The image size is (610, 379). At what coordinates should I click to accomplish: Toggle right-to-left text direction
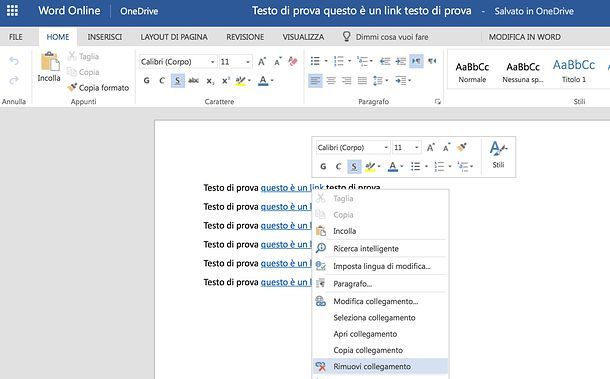pos(432,61)
